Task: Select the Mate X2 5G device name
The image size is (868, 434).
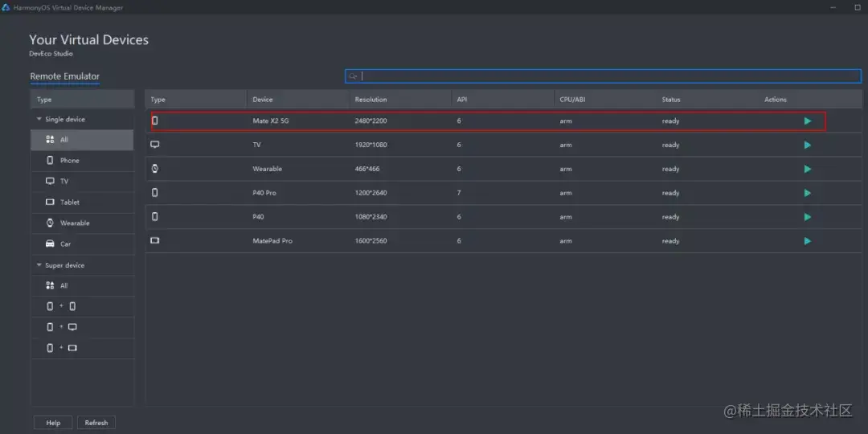Action: [x=271, y=121]
